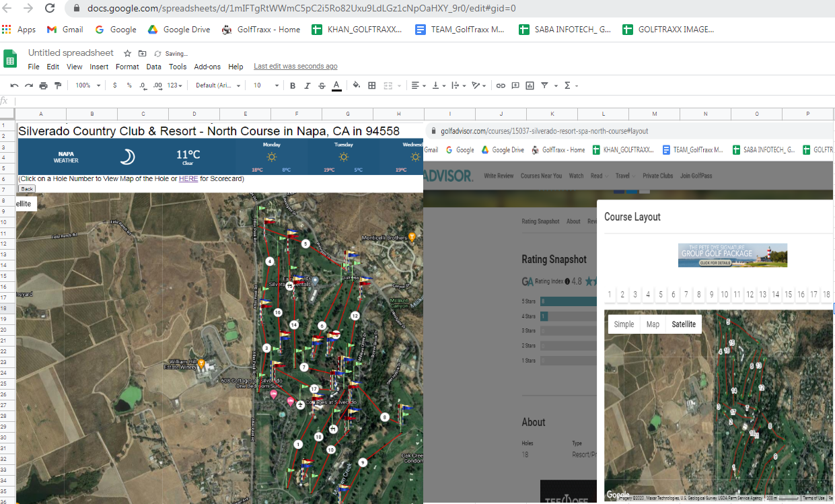Open the SABA INFOTECH bookmark
This screenshot has width=835, height=504.
coord(565,30)
